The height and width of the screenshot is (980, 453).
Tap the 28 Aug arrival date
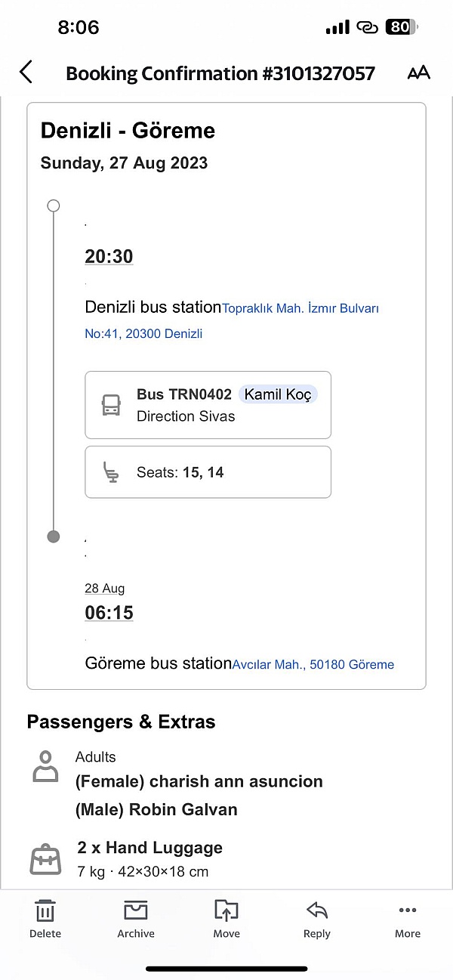click(104, 589)
